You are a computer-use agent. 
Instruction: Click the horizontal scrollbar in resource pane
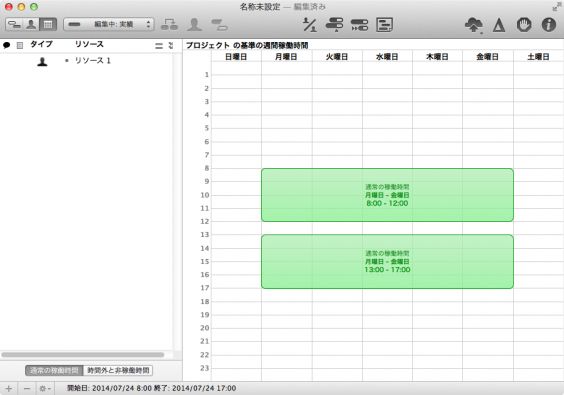[x=83, y=355]
